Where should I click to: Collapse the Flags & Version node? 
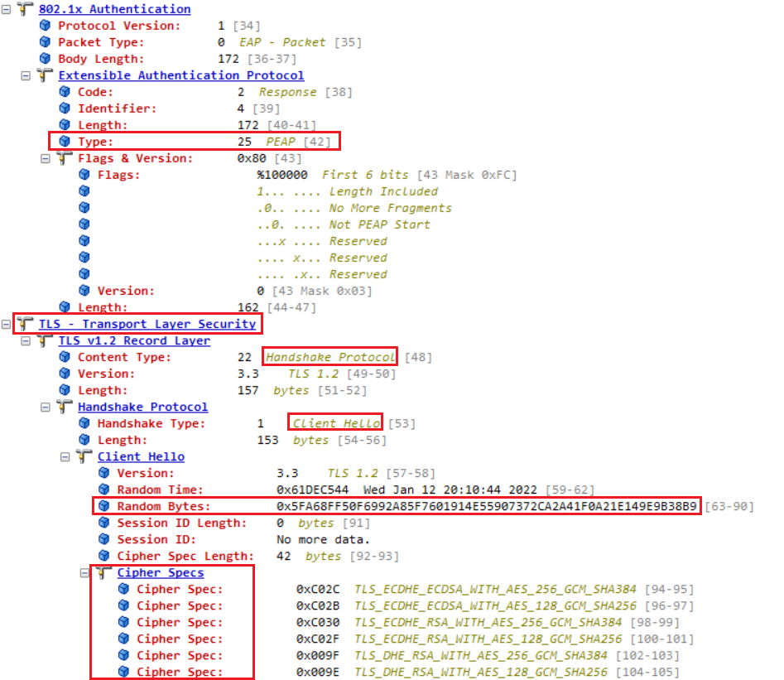[x=46, y=159]
